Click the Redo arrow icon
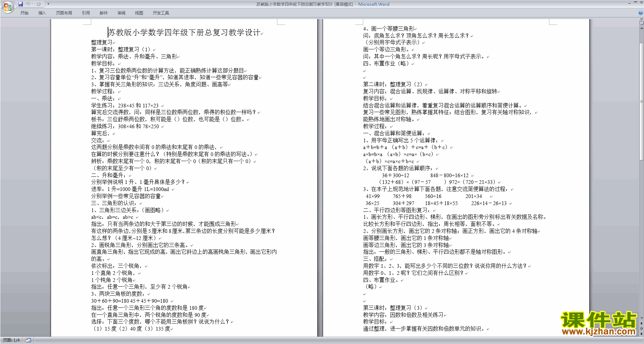Image resolution: width=644 pixels, height=344 pixels. (x=39, y=4)
